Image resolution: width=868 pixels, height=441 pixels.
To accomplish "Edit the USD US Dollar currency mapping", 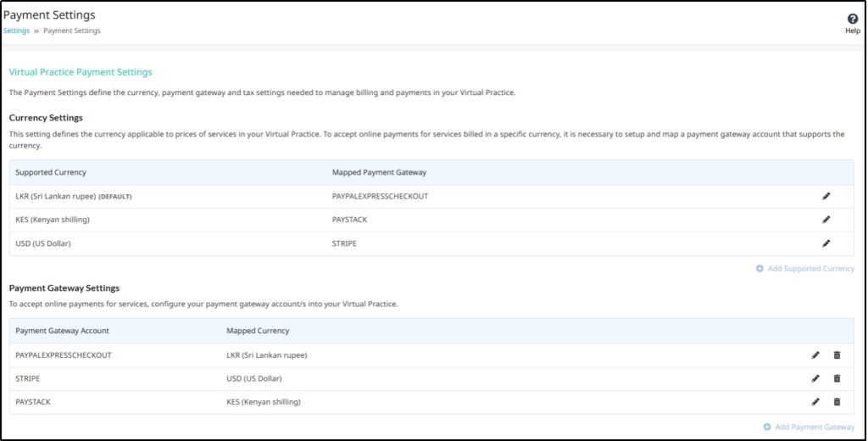I will coord(826,243).
